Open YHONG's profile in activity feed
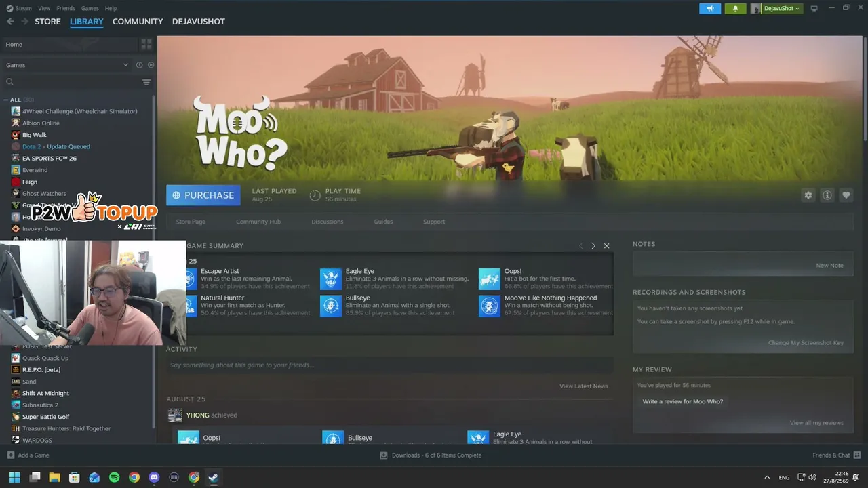 coord(197,415)
